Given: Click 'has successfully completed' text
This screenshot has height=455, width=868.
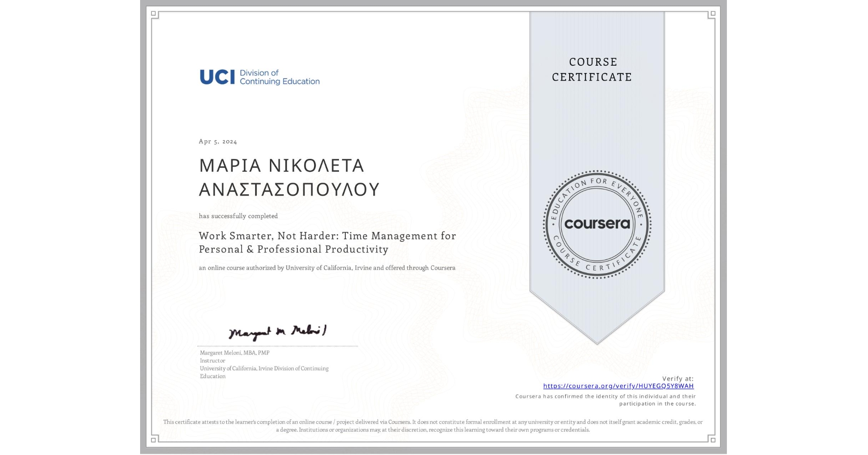Looking at the screenshot, I should pos(238,216).
